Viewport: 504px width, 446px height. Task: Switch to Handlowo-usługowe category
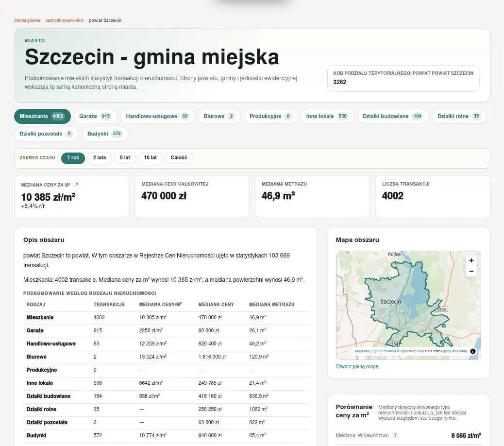tap(157, 116)
